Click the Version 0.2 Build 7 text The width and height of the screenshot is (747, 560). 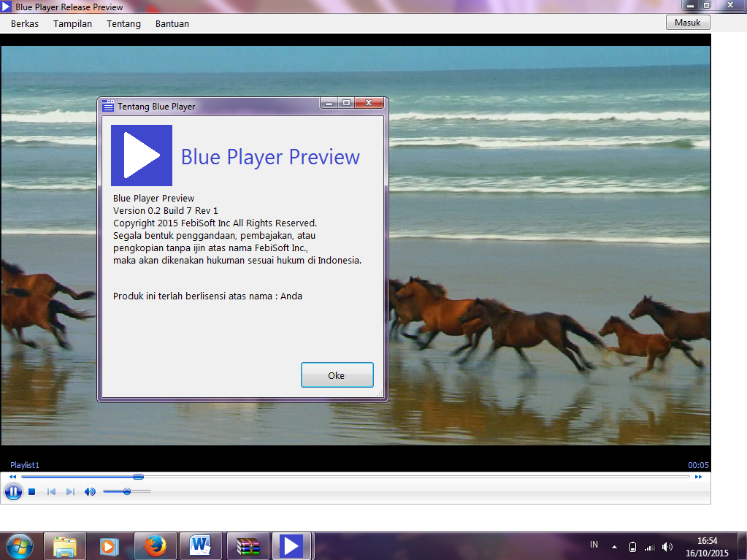click(x=165, y=210)
